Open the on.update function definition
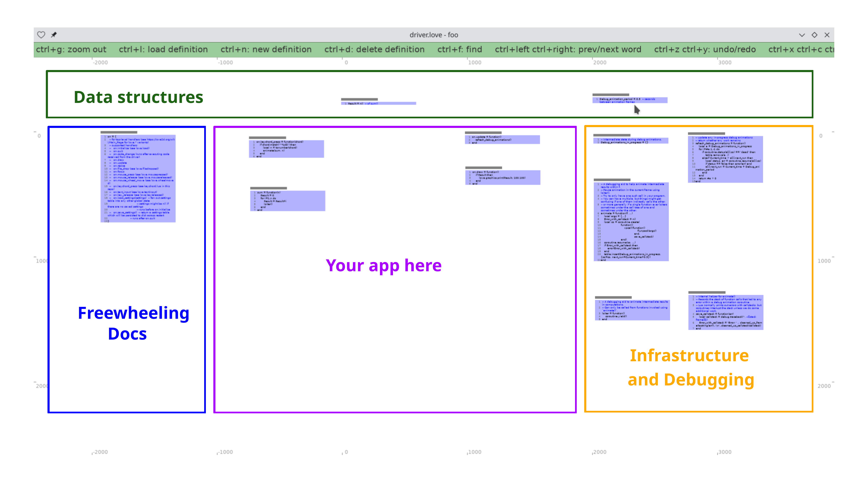This screenshot has width=868, height=495. [502, 139]
